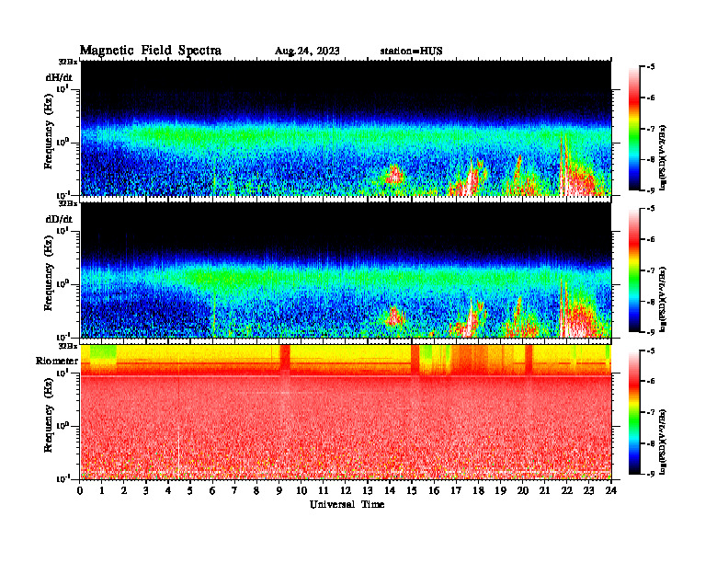Click the dD/dt panel color bar
Viewport: 728px width, 563px height.
click(x=634, y=270)
